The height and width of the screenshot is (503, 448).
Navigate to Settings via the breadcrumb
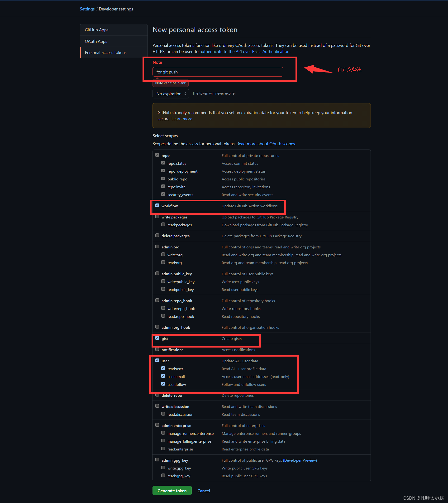click(87, 9)
